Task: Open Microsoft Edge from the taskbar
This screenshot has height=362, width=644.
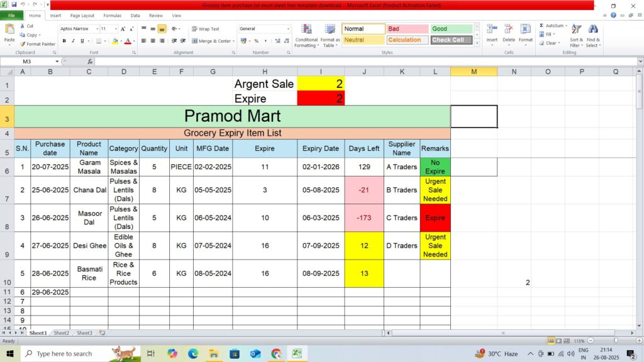Action: 192,354
